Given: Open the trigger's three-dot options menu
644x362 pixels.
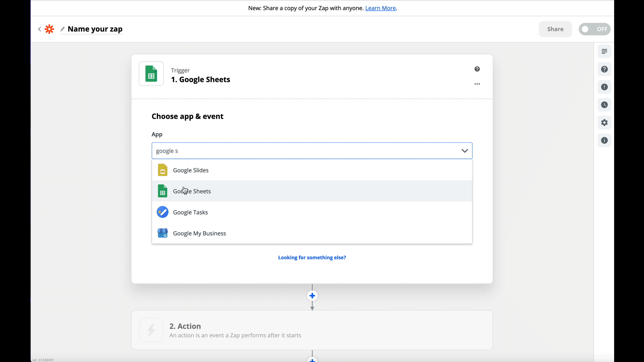Looking at the screenshot, I should click(477, 84).
